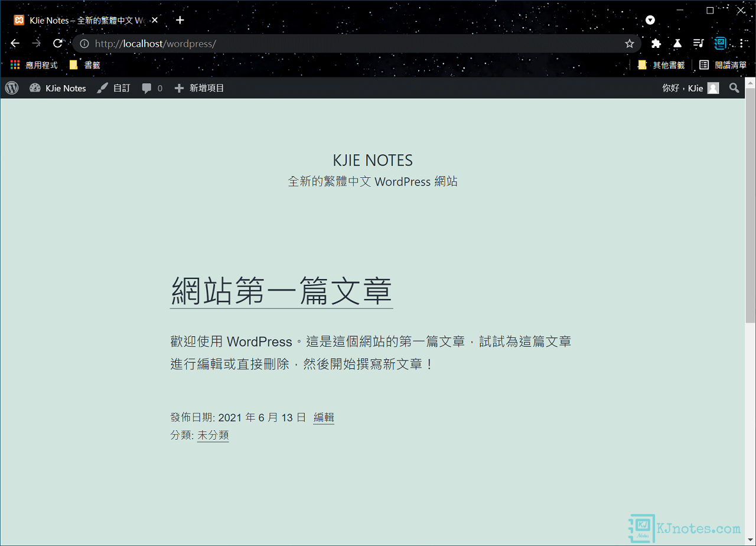756x546 pixels.
Task: Open the Chrome three-dot menu
Action: pos(742,43)
